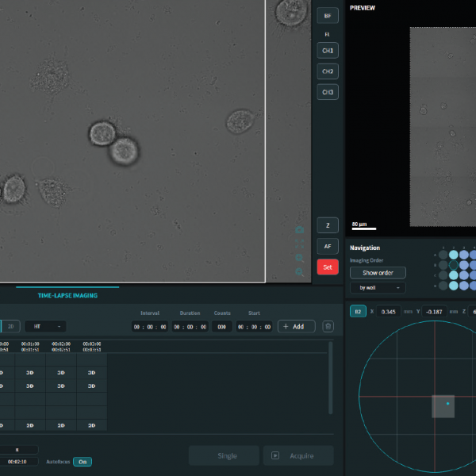
Task: Select the BF brightfield channel button
Action: tap(327, 15)
